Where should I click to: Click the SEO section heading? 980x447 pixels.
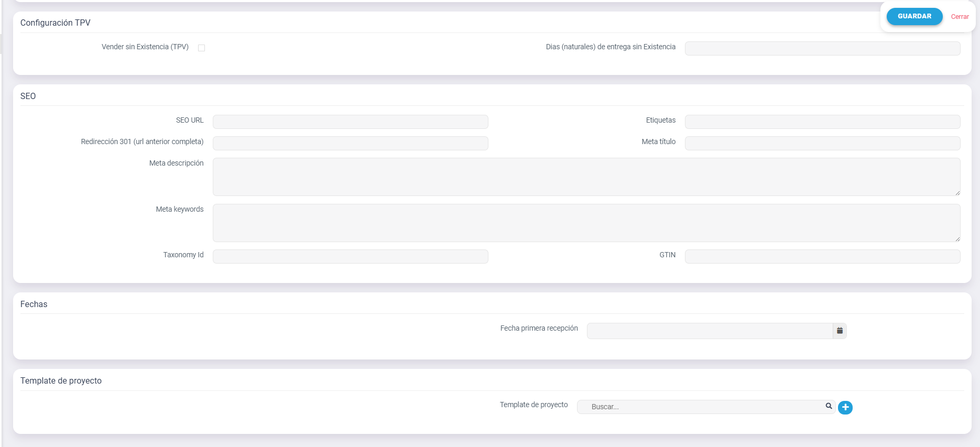pos(28,96)
